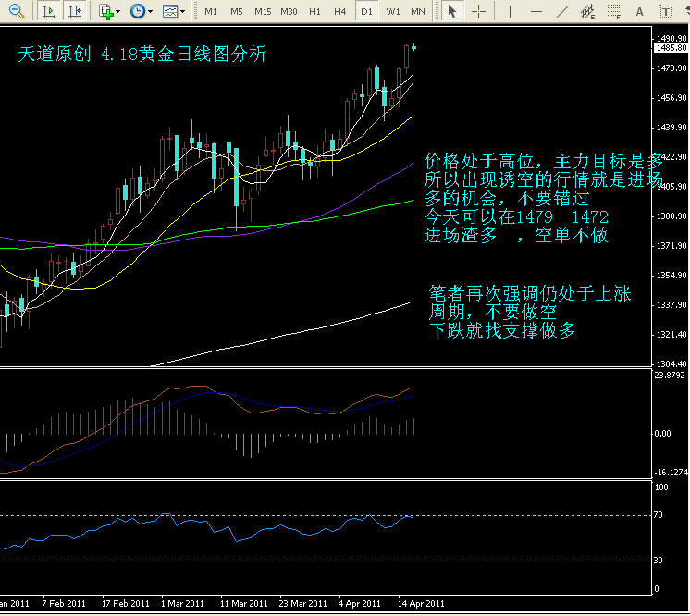Click the '7 Feb 2011' date label

[64, 603]
